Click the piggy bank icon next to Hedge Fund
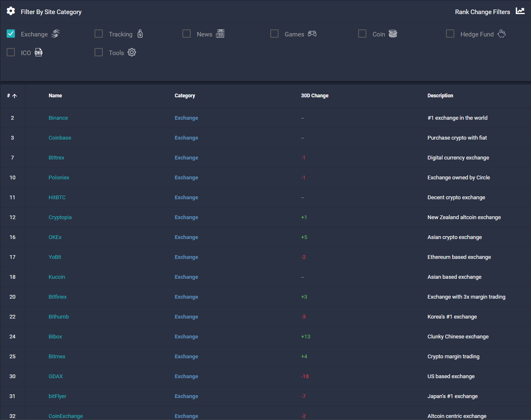 tap(502, 34)
